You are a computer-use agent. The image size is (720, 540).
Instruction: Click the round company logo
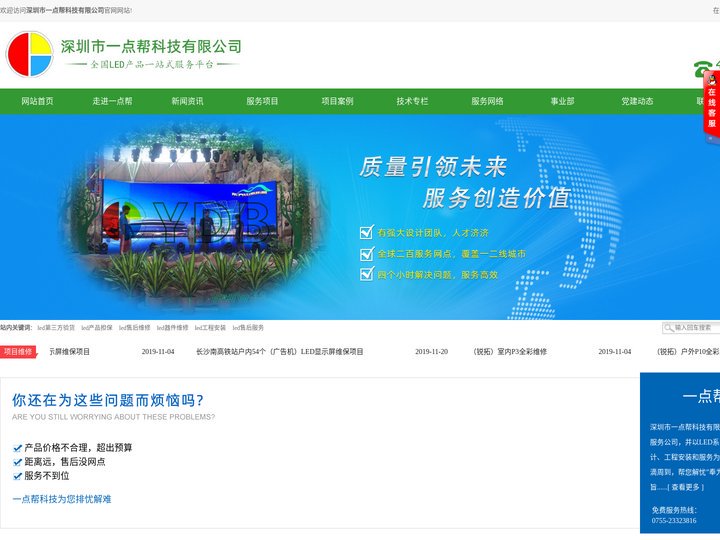point(30,54)
